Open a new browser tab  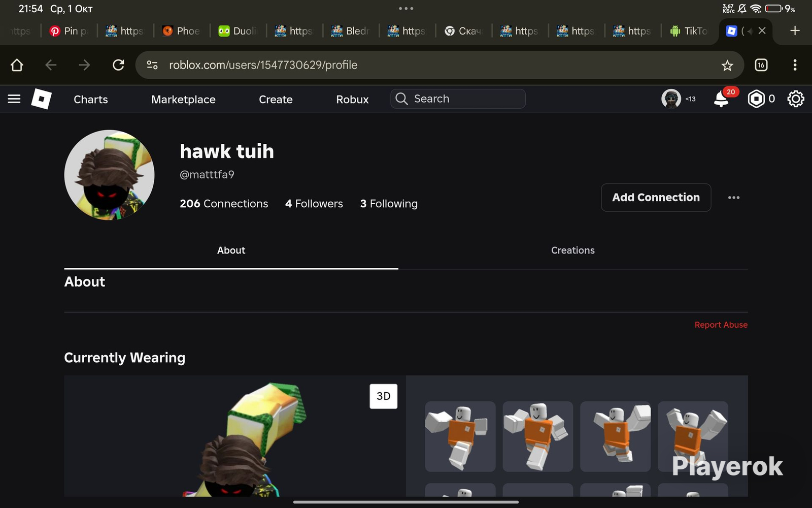tap(795, 31)
